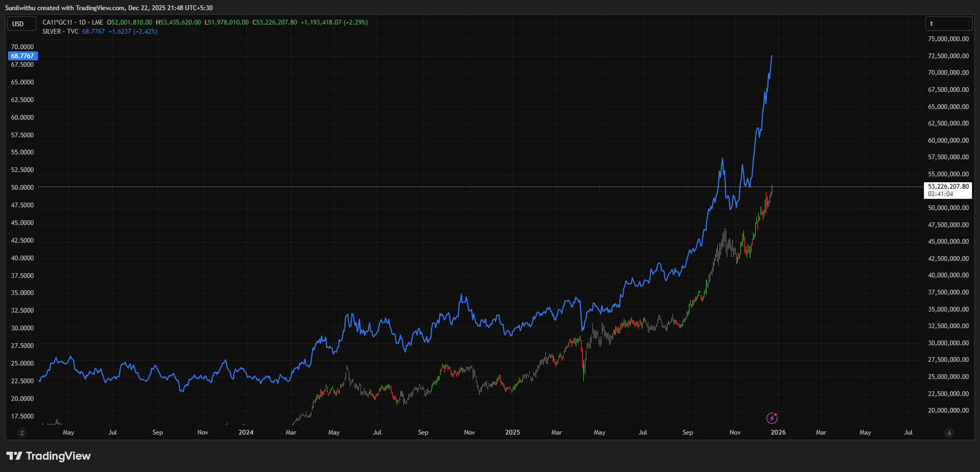
Task: Click the CA1!*GC1! symbol title
Action: click(57, 22)
